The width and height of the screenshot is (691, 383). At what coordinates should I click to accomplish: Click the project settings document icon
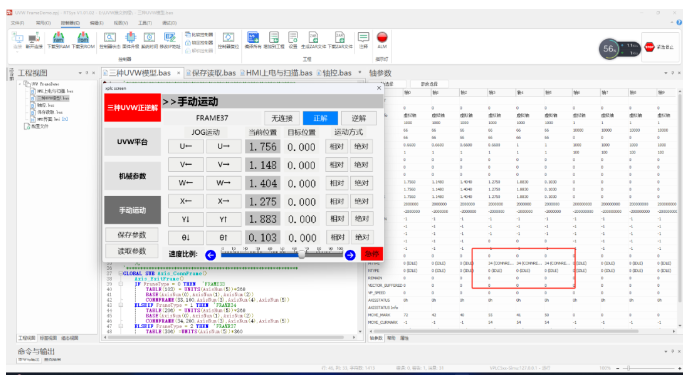293,37
